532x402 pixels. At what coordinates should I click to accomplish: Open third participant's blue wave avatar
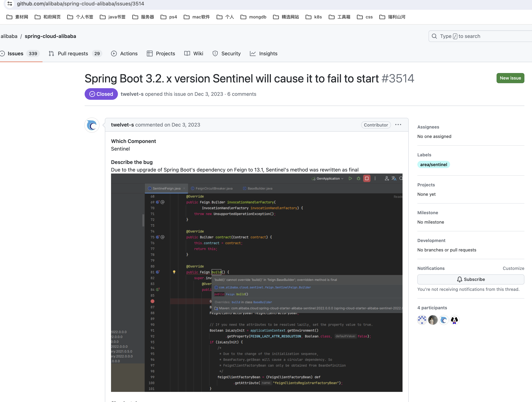[x=444, y=320]
